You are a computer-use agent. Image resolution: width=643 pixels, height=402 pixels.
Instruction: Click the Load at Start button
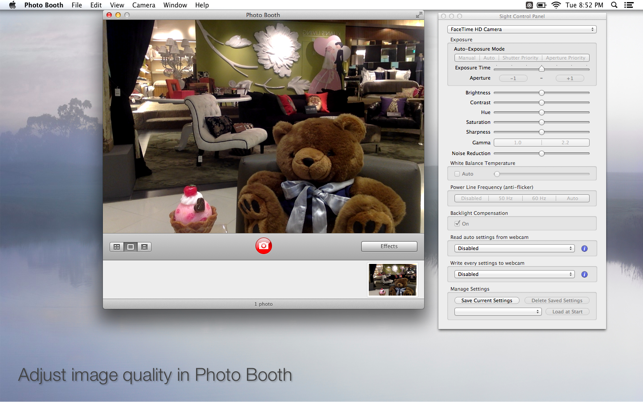coord(567,312)
